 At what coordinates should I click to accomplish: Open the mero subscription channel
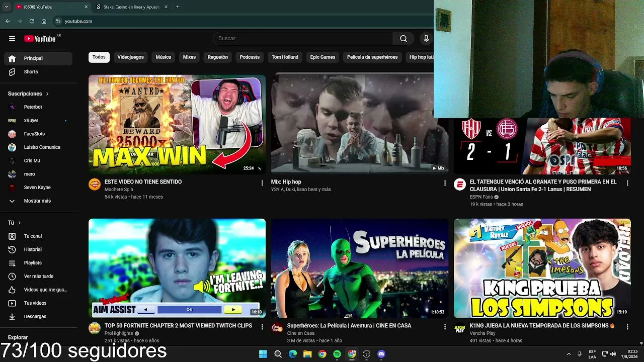coord(38,174)
